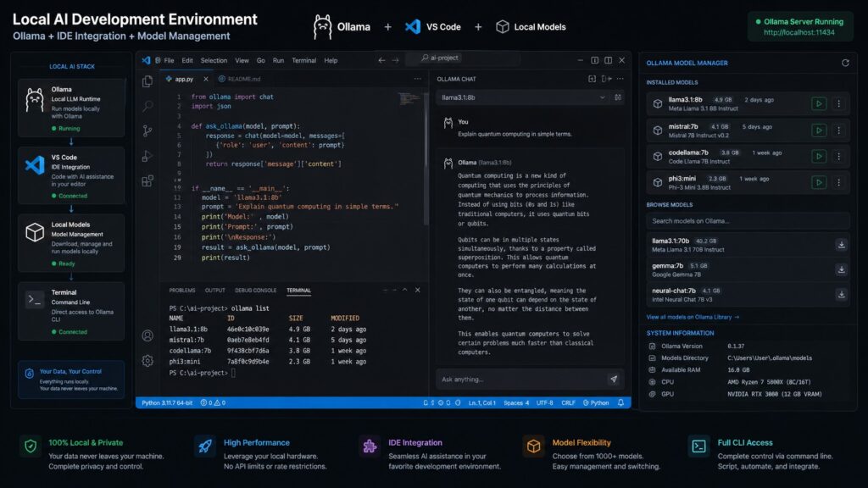Run the codellama:7b installed model
This screenshot has width=868, height=488.
click(819, 156)
